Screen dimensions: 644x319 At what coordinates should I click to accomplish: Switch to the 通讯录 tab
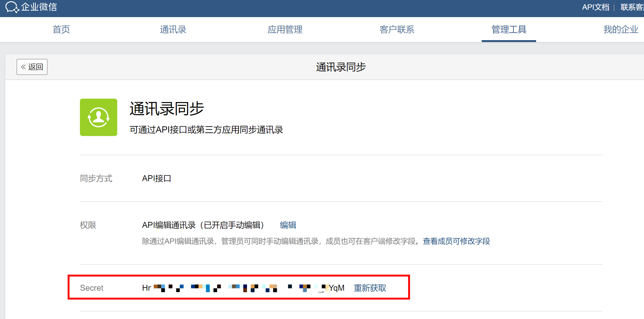[x=173, y=30]
